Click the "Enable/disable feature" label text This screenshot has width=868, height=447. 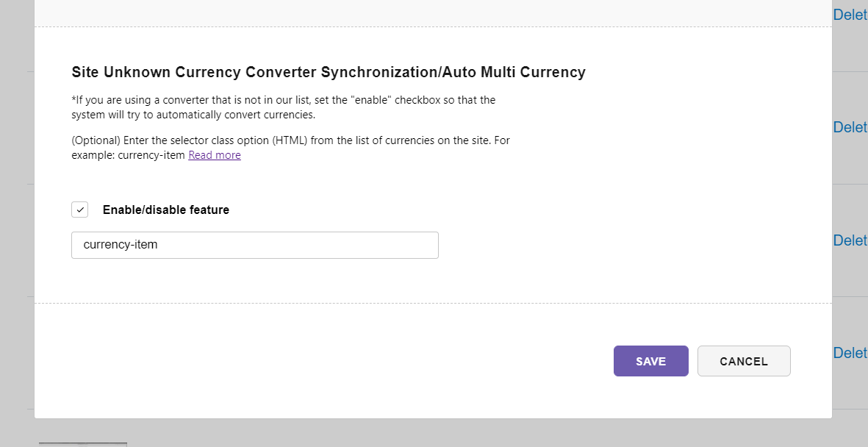[x=166, y=210]
